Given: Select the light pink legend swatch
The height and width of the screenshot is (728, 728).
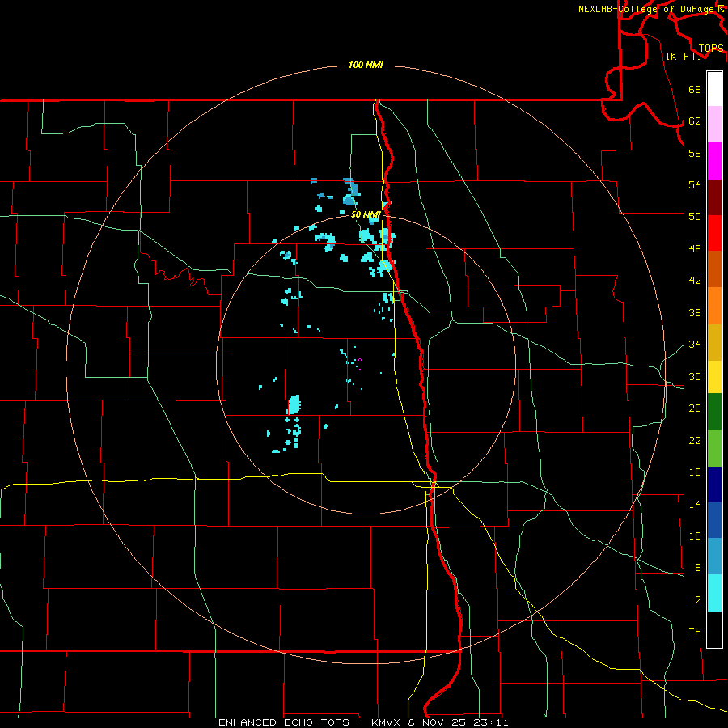Looking at the screenshot, I should coord(714,124).
